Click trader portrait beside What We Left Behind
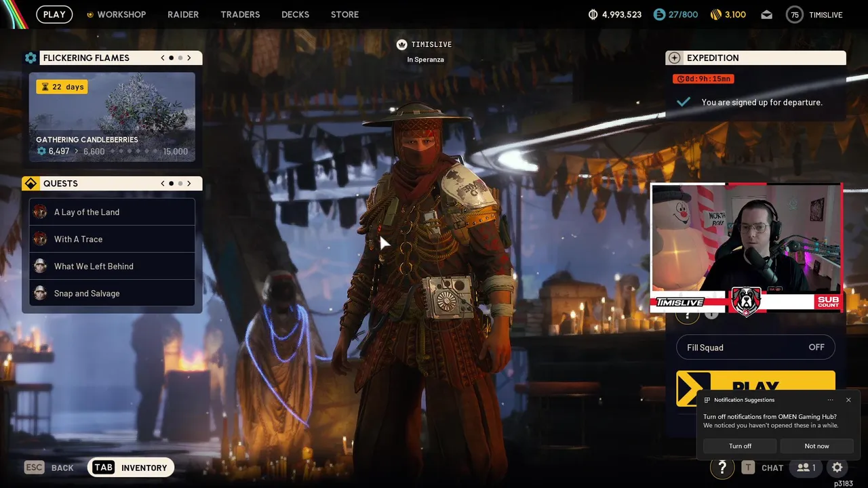868x488 pixels. (x=40, y=266)
